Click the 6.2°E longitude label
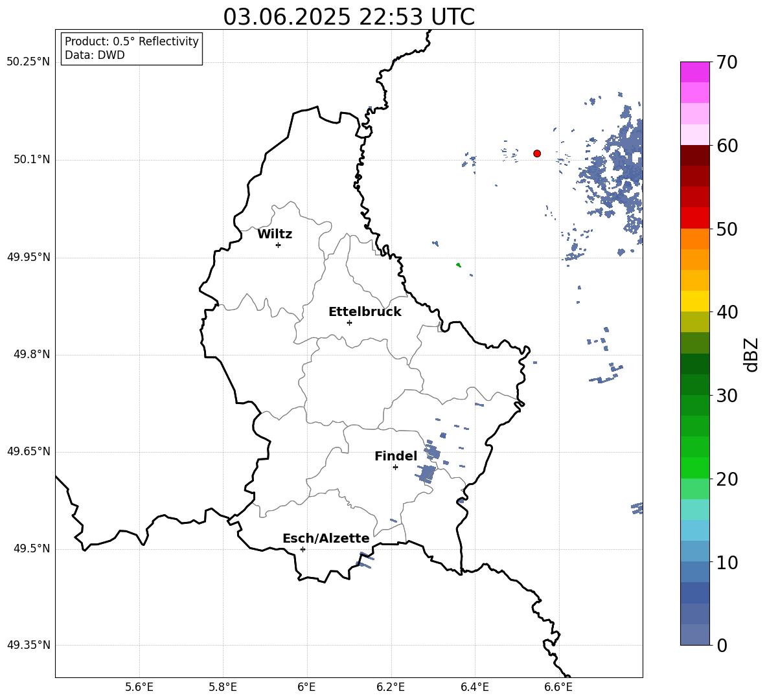Image resolution: width=767 pixels, height=700 pixels. click(x=391, y=687)
